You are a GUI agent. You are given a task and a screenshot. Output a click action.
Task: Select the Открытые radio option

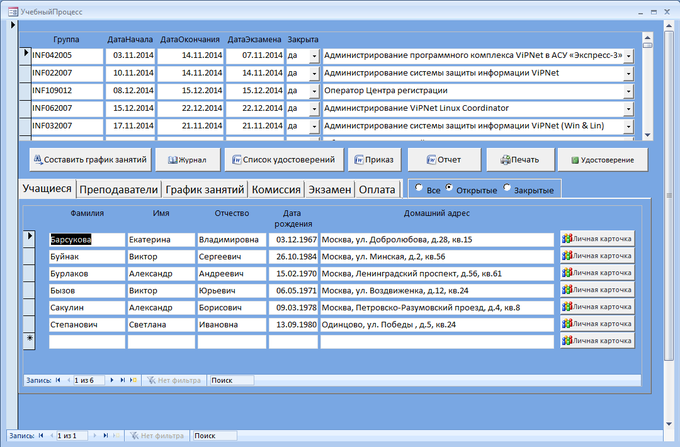[x=450, y=188]
